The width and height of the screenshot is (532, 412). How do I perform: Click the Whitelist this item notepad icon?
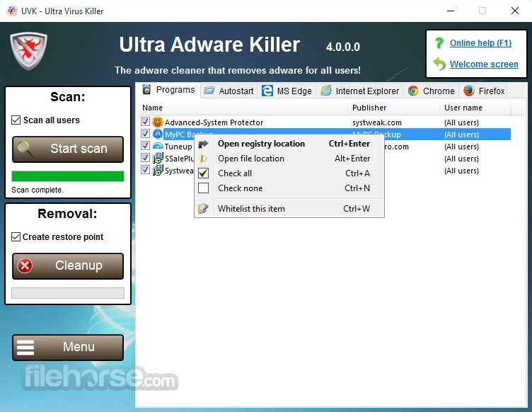pyautogui.click(x=203, y=208)
